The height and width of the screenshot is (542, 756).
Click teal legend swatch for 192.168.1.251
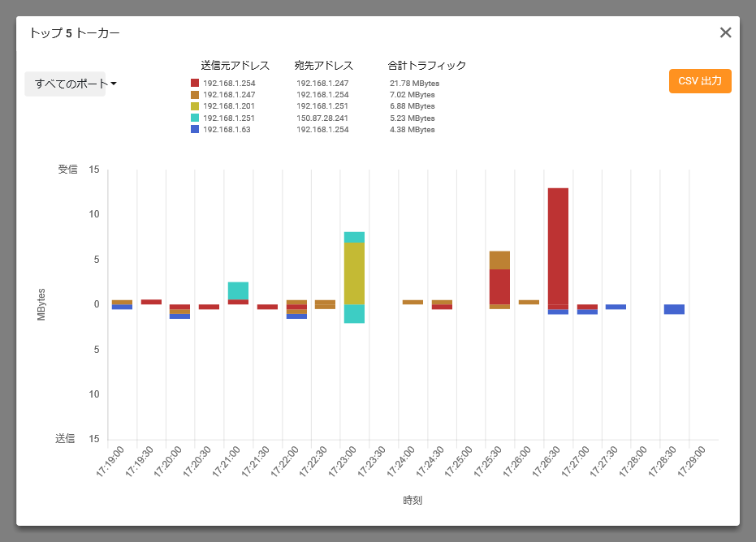195,118
